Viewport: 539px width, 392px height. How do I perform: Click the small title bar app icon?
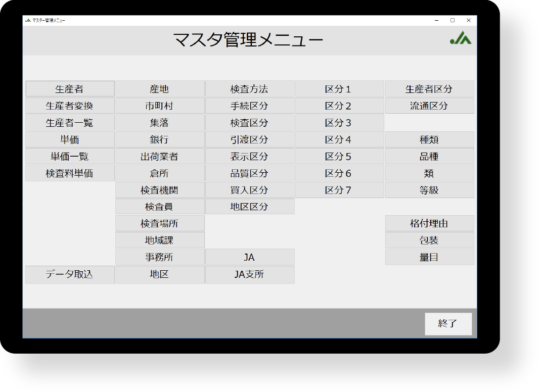point(28,20)
